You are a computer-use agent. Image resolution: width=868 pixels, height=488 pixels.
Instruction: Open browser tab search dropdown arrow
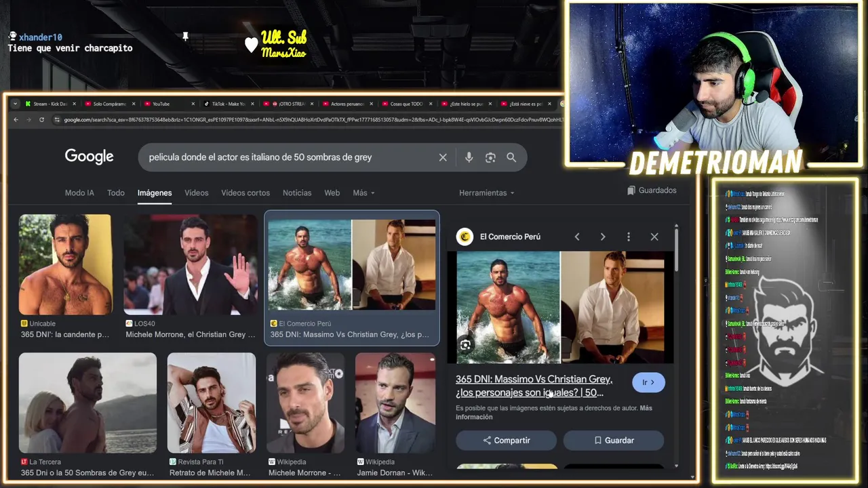15,104
